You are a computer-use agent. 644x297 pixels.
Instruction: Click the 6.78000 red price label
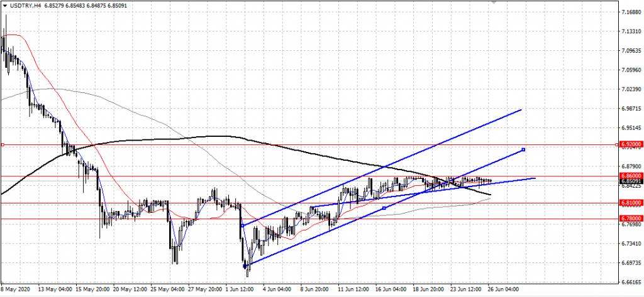(630, 219)
